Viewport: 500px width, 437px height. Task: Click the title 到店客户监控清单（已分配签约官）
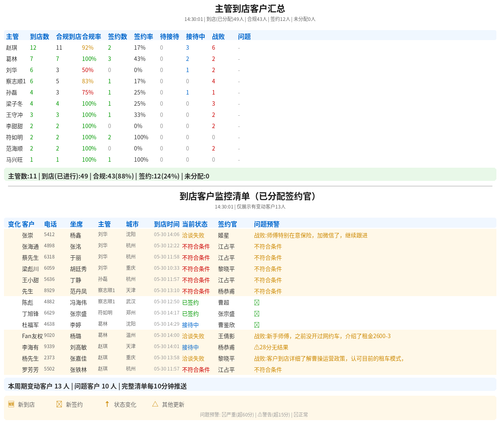tap(248, 196)
